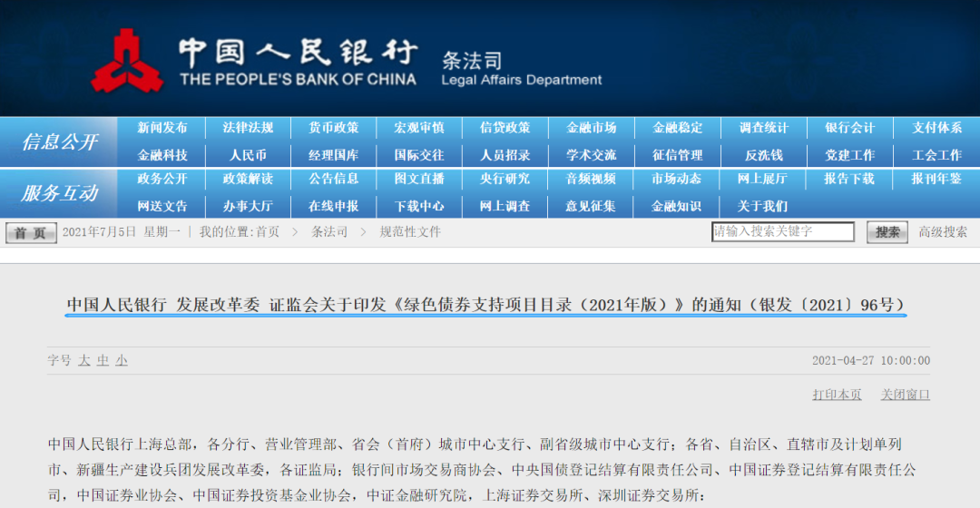
Task: Open 政策解读 under 服务互动
Action: (x=248, y=179)
